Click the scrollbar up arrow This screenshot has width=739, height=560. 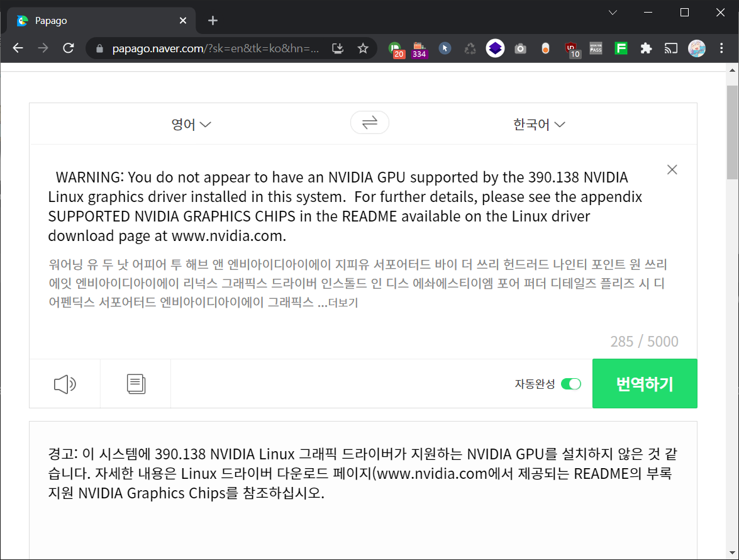pos(732,70)
